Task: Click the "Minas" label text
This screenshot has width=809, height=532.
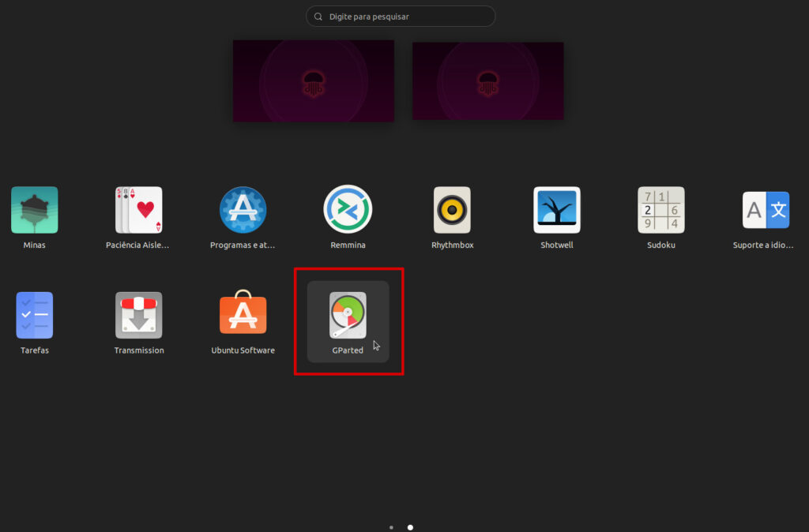Action: [x=35, y=245]
